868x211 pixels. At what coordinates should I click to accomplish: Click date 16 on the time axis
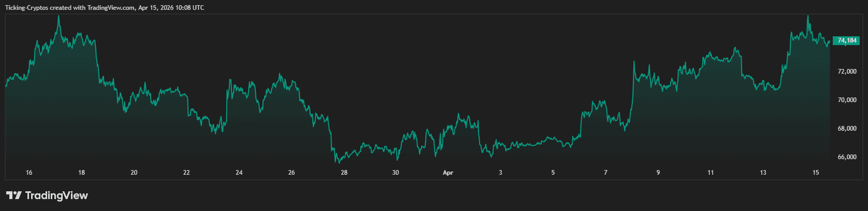point(29,173)
